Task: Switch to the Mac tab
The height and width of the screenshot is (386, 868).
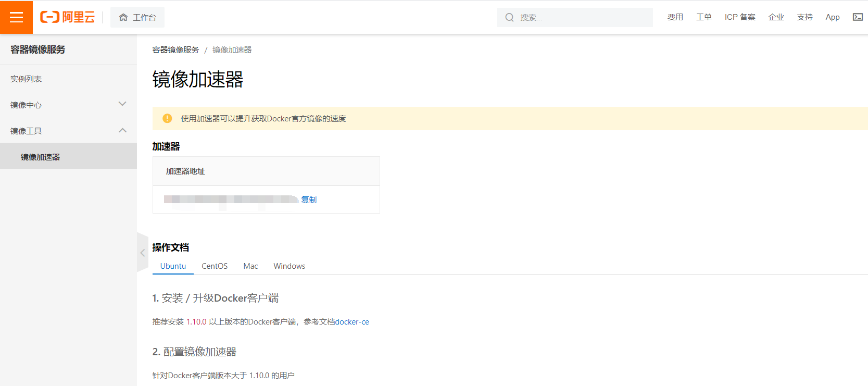Action: (250, 266)
